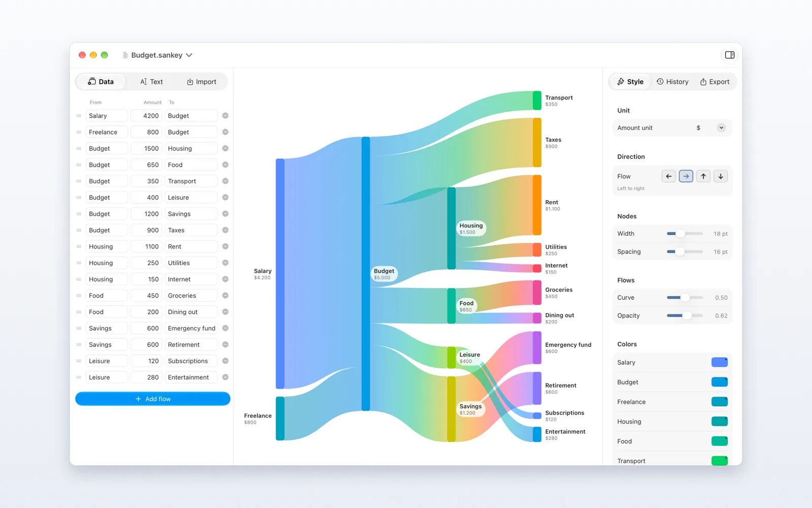Viewport: 812px width, 508px height.
Task: Delete the Budget to Savings flow
Action: 225,214
